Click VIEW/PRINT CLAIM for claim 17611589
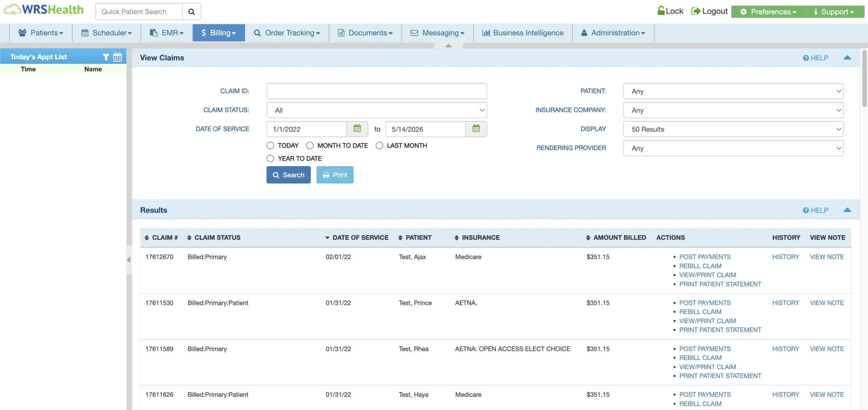 708,367
